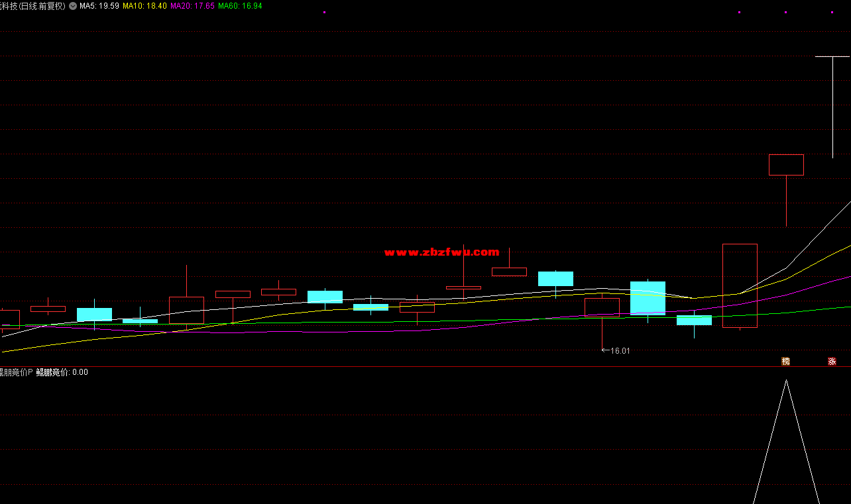Click the 鲲鹏竞价: 0.00 value label
This screenshot has height=504, width=851.
click(x=62, y=372)
